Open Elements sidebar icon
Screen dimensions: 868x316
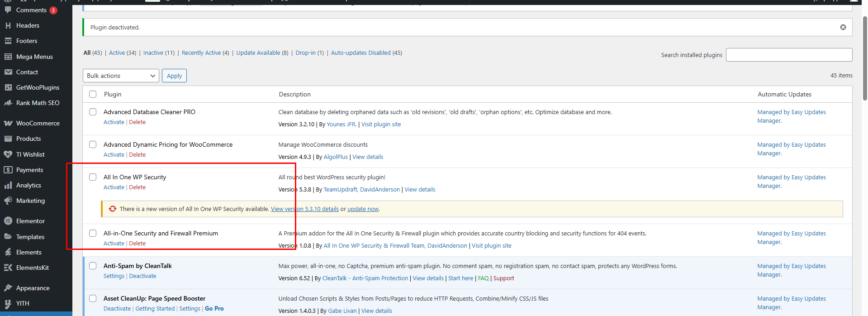tap(8, 252)
